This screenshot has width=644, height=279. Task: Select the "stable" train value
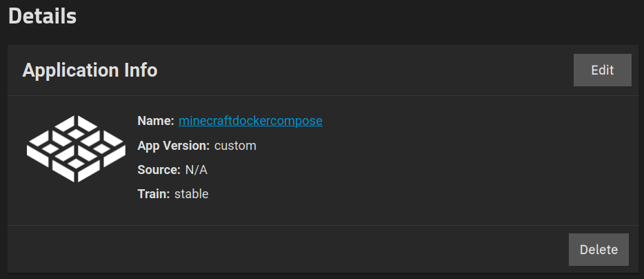[191, 194]
